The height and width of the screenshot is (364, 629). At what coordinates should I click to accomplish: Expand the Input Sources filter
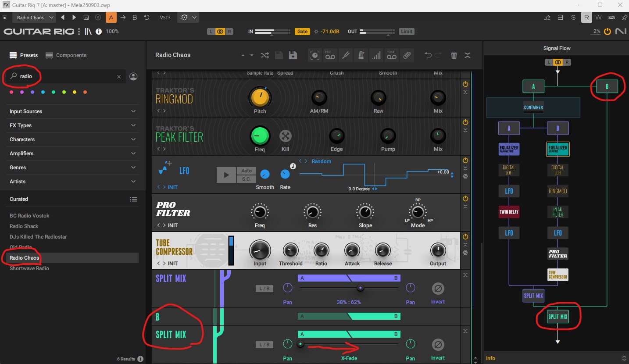pos(73,111)
